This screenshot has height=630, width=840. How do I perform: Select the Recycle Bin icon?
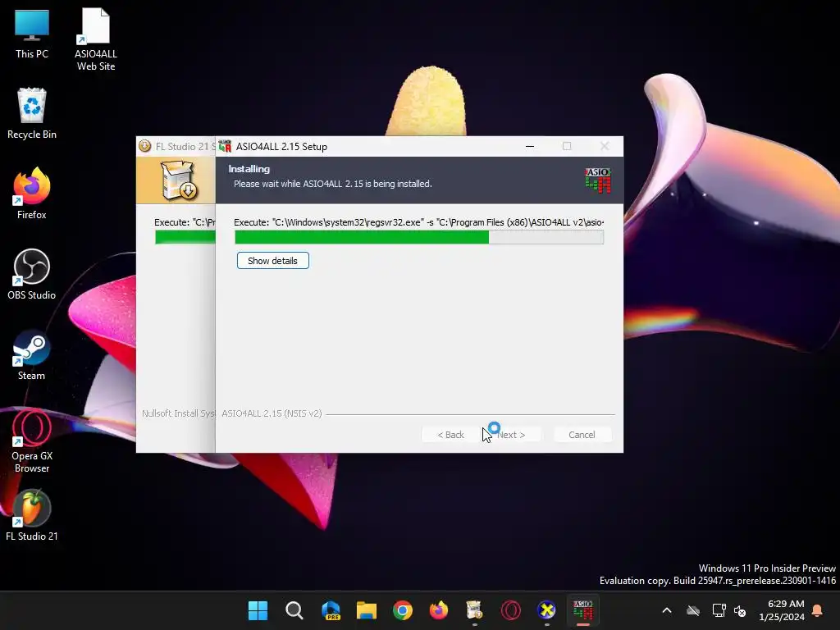(x=32, y=113)
